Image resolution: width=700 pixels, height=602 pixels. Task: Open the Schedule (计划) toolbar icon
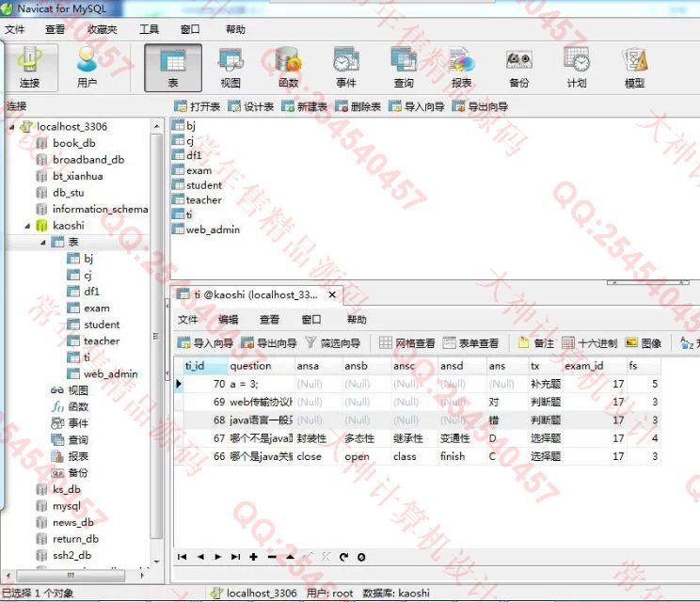pyautogui.click(x=577, y=68)
